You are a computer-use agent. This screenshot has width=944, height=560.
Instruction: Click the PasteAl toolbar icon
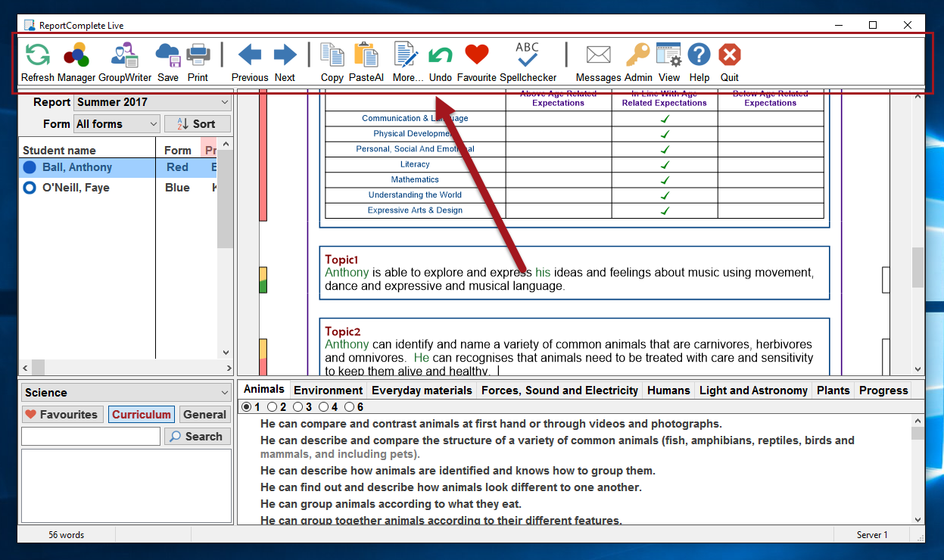click(366, 55)
